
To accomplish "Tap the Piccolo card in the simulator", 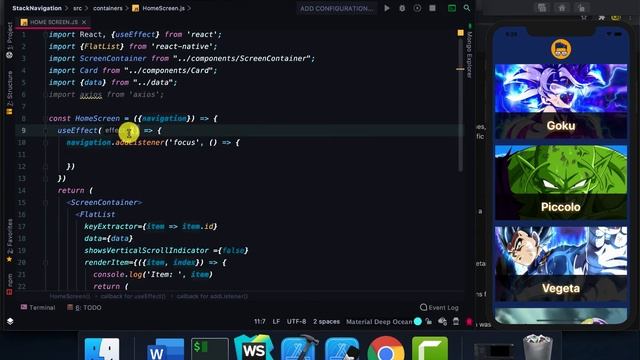I will 561,182.
